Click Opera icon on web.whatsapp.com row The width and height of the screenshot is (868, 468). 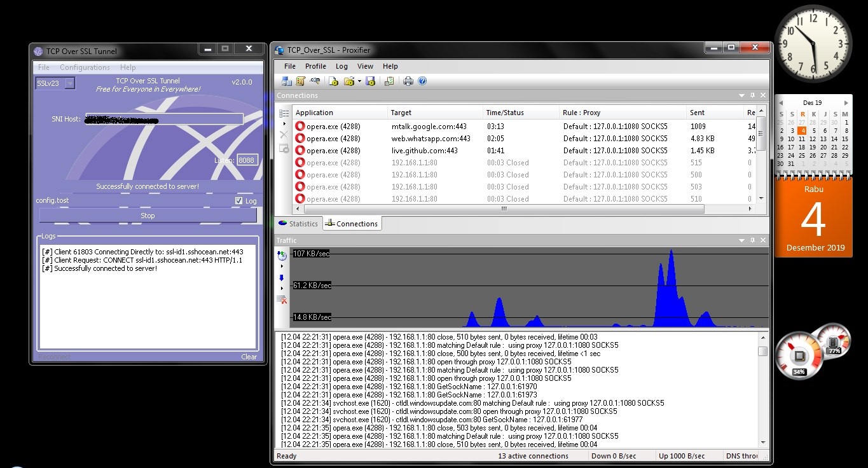click(300, 139)
